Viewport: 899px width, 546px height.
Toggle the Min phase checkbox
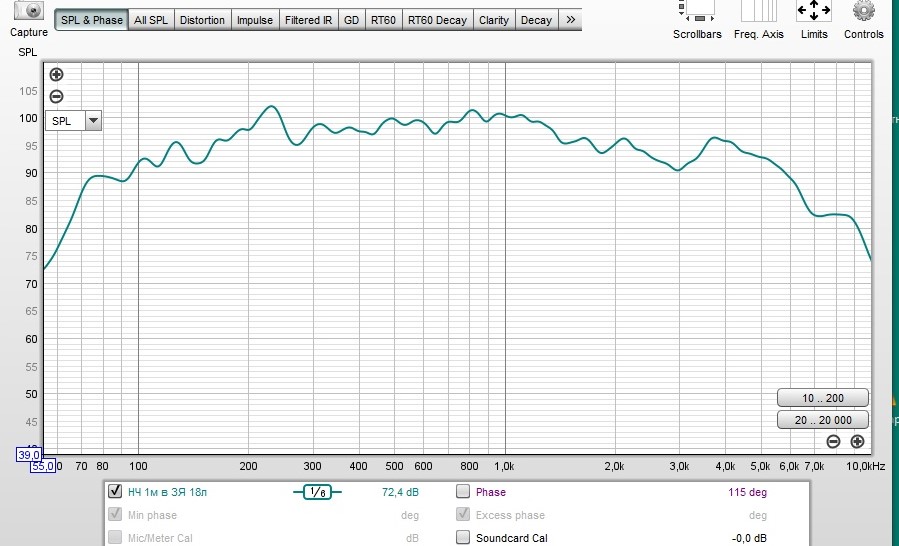(x=115, y=514)
